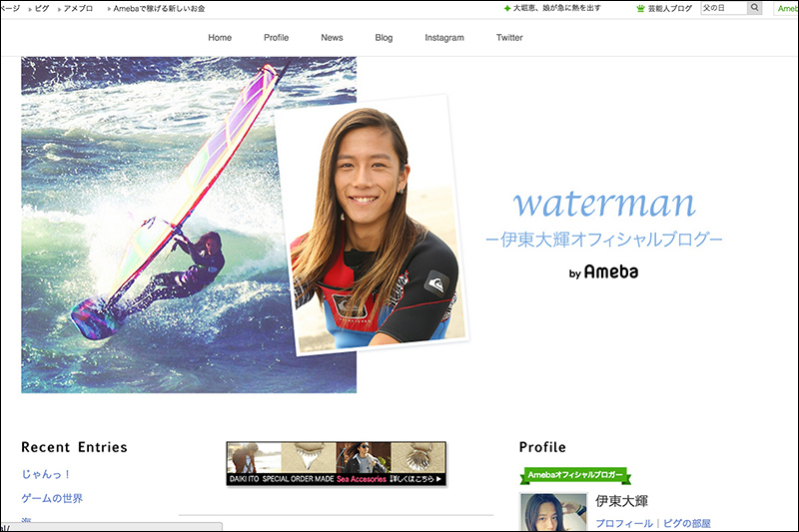Click the waterman blog title
Image resolution: width=799 pixels, height=532 pixels.
coord(604,204)
